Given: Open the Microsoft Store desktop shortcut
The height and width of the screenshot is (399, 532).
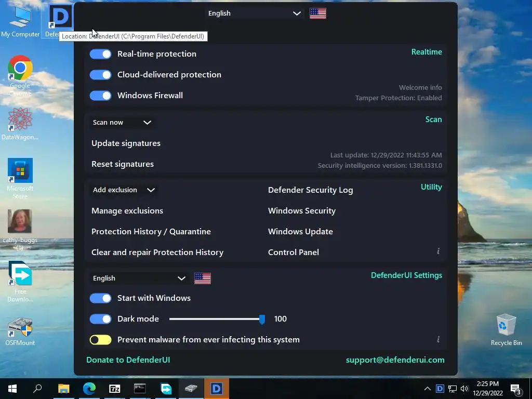Looking at the screenshot, I should point(20,179).
